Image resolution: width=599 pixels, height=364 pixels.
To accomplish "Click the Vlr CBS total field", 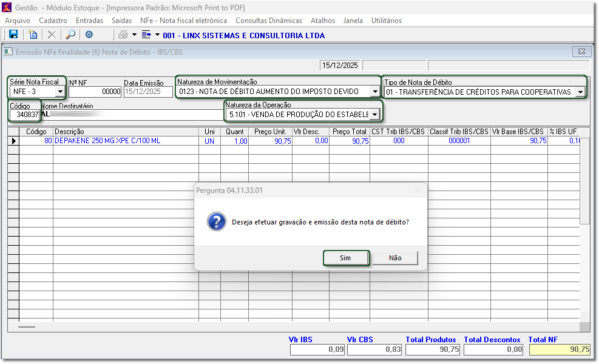I will (x=374, y=349).
